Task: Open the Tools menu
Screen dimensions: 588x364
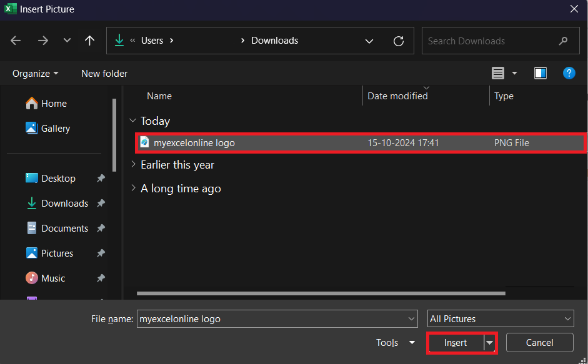Action: pyautogui.click(x=396, y=343)
